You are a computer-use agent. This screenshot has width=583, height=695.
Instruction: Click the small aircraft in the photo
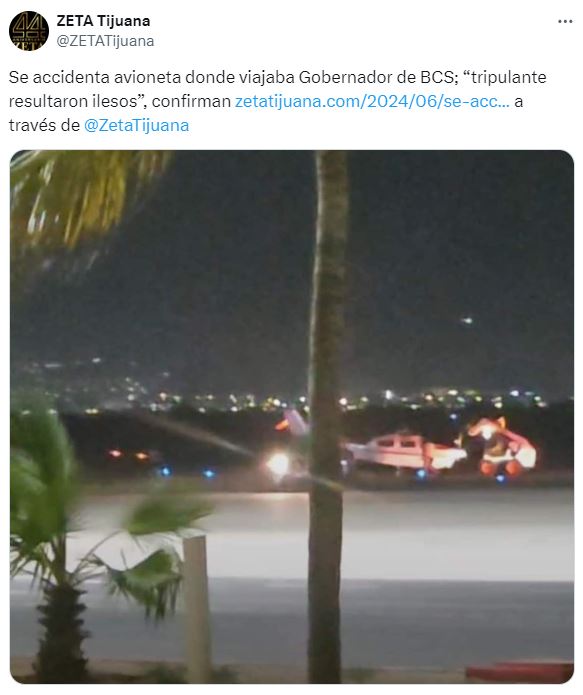(405, 452)
